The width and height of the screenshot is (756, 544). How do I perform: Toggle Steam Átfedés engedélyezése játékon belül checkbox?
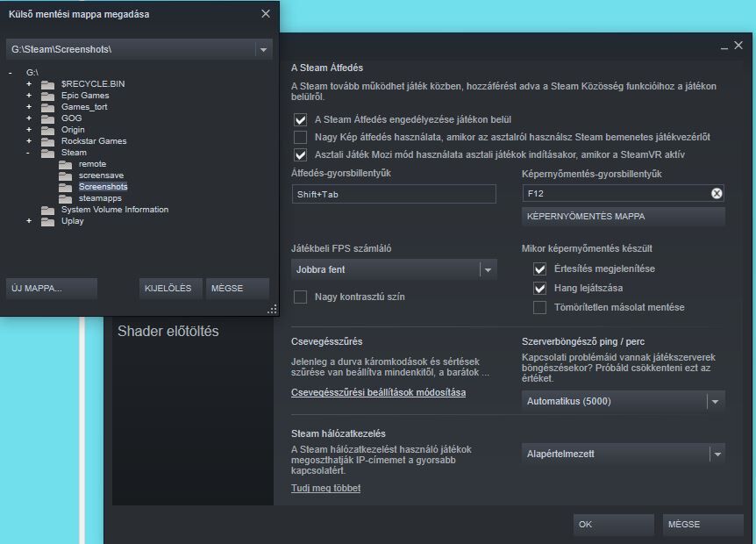point(300,119)
